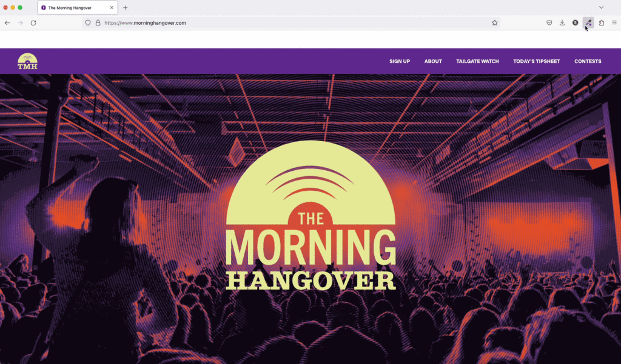Open the SIGN UP page
621x364 pixels.
coord(400,61)
